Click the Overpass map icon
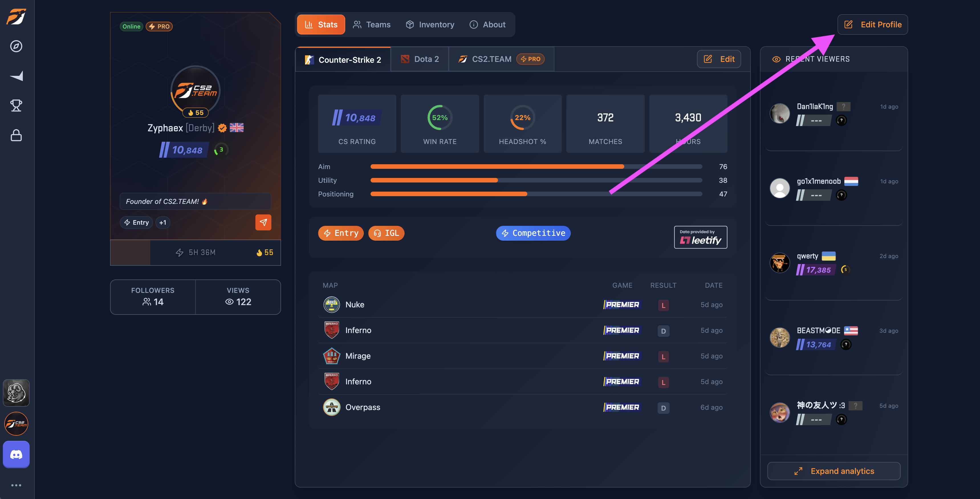The image size is (980, 499). coord(331,407)
